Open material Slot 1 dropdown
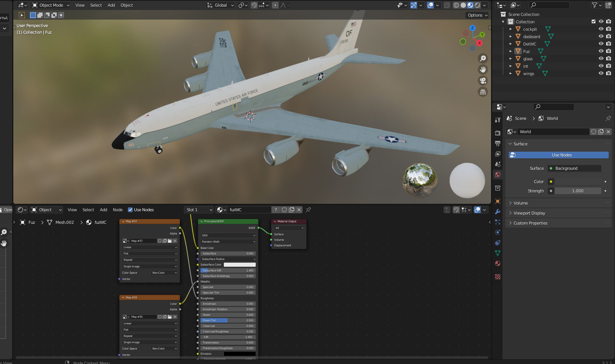The height and width of the screenshot is (364, 615). pyautogui.click(x=199, y=210)
